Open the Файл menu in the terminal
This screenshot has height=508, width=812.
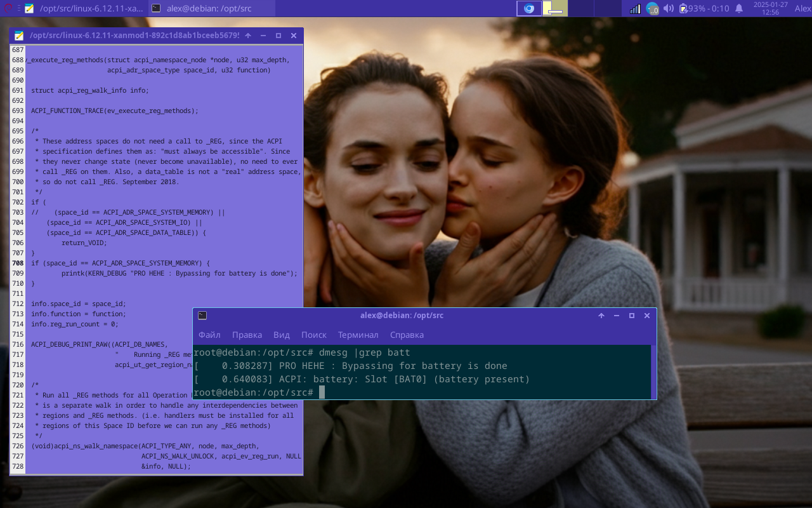coord(209,335)
